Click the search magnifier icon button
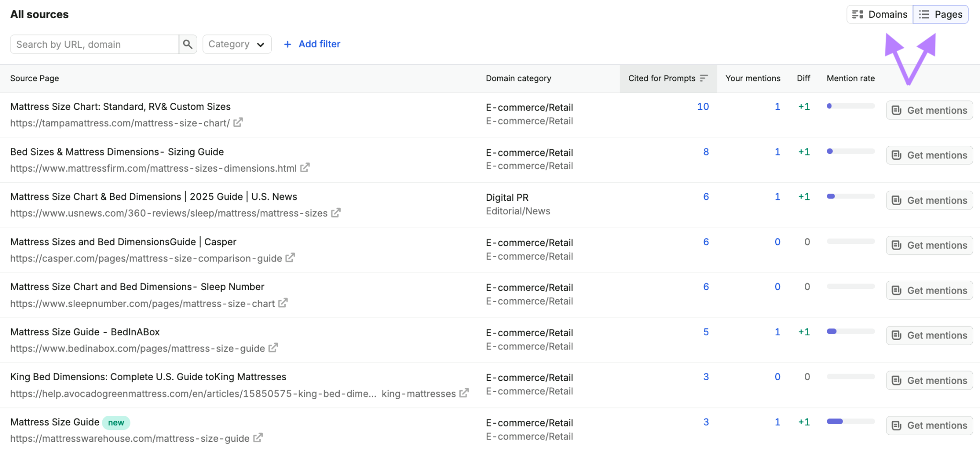Viewport: 980px width, 449px height. click(188, 44)
